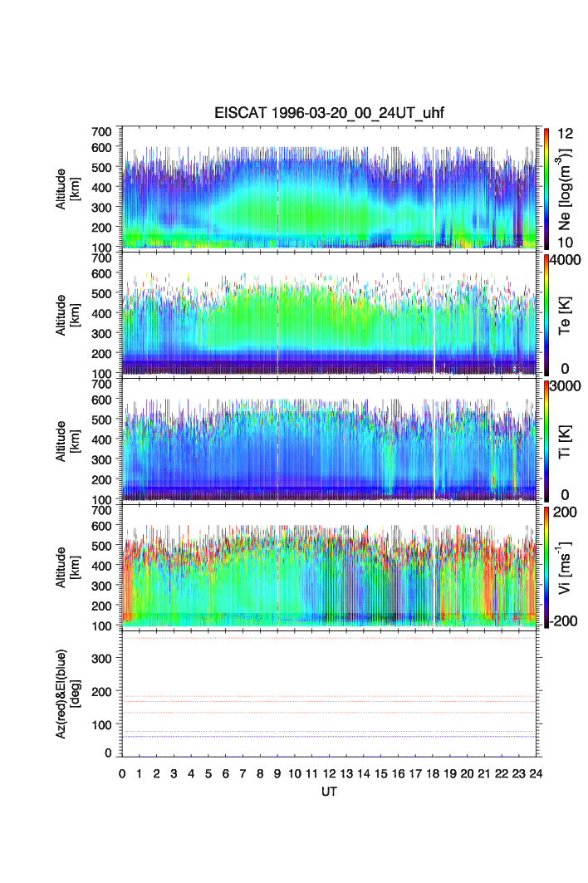Select the Te temperature color bar

pyautogui.click(x=546, y=314)
